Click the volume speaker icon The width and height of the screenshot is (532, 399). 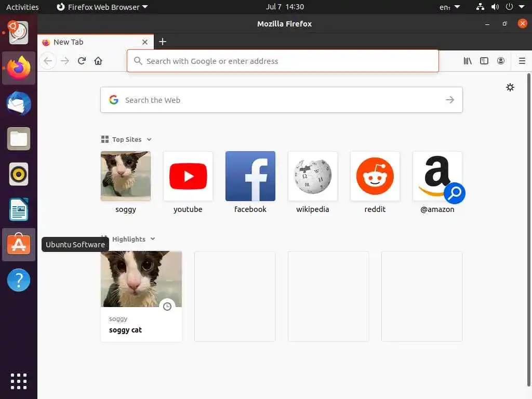pos(495,7)
